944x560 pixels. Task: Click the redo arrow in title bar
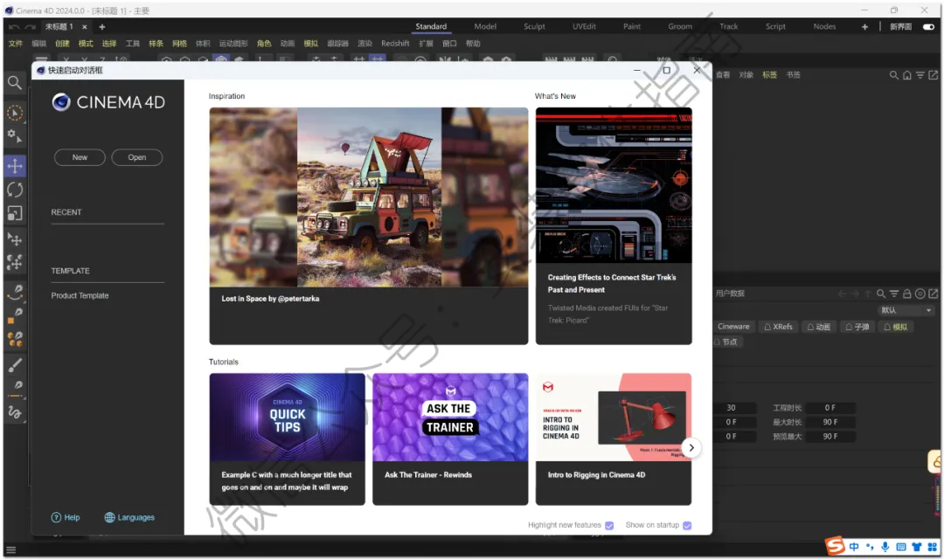pos(30,27)
